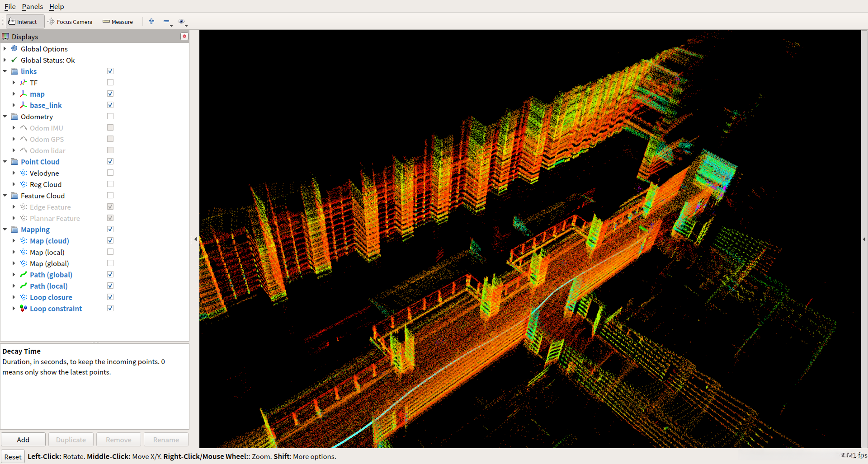
Task: Enable the Reg Cloud checkbox
Action: coord(110,184)
